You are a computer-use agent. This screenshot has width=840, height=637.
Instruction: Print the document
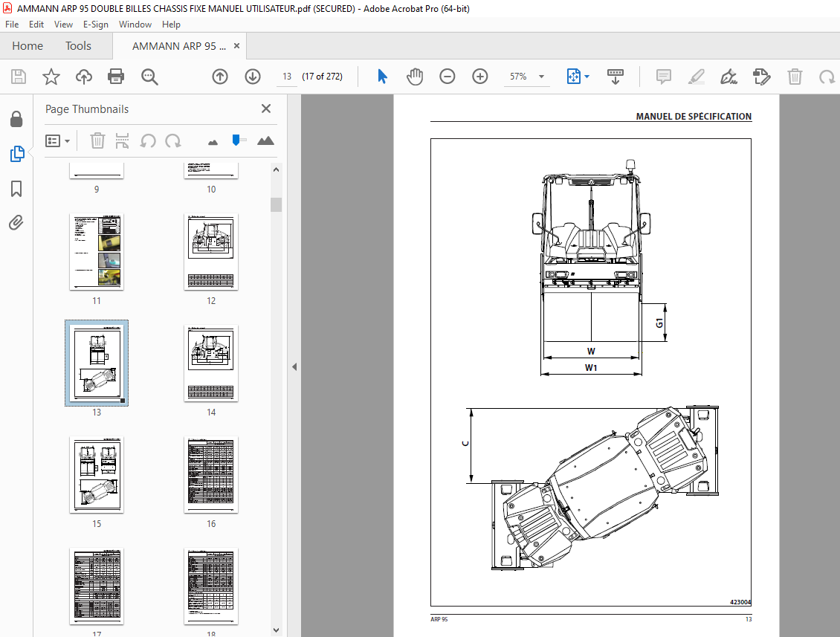pyautogui.click(x=116, y=77)
